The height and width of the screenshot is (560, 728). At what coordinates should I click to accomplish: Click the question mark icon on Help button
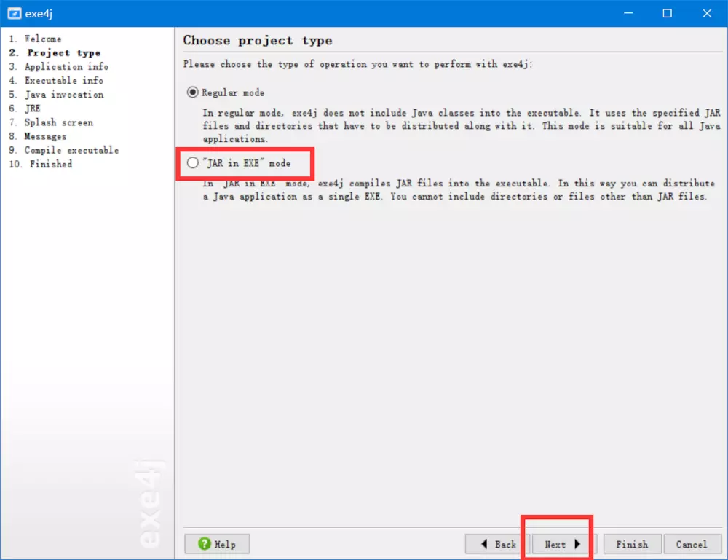205,544
